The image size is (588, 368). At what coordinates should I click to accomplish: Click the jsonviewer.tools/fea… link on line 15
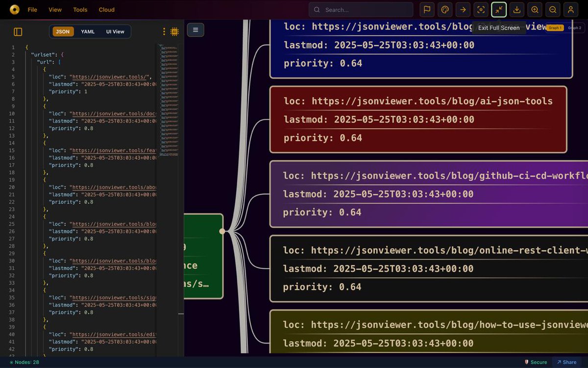tap(114, 151)
